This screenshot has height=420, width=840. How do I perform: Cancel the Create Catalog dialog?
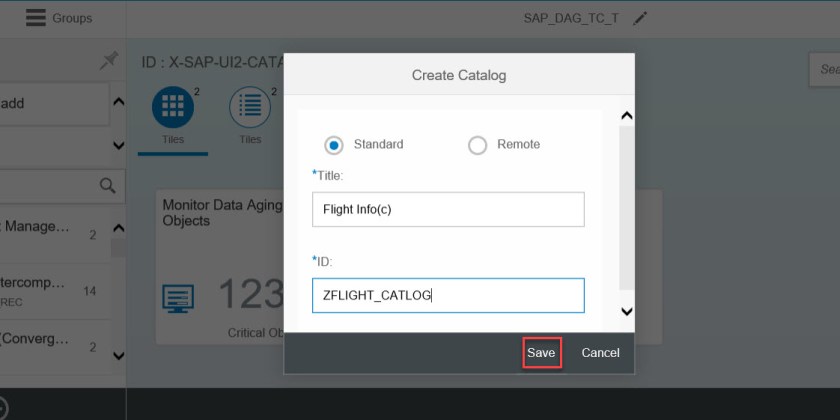click(x=600, y=352)
